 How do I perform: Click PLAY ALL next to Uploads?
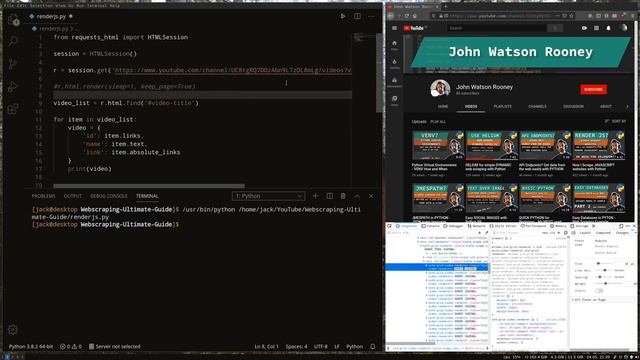438,122
